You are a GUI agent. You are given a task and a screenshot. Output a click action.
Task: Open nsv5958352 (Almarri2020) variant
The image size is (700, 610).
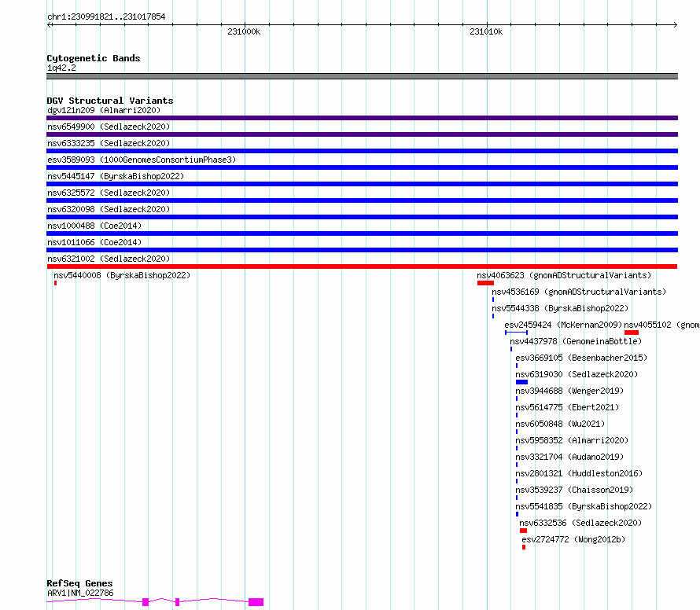pyautogui.click(x=572, y=440)
